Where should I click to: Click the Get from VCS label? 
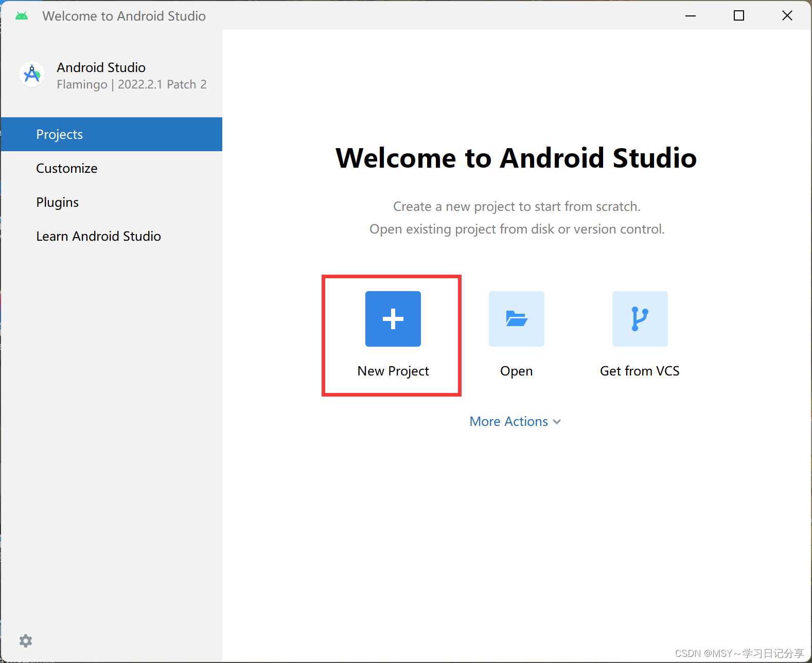(x=640, y=371)
